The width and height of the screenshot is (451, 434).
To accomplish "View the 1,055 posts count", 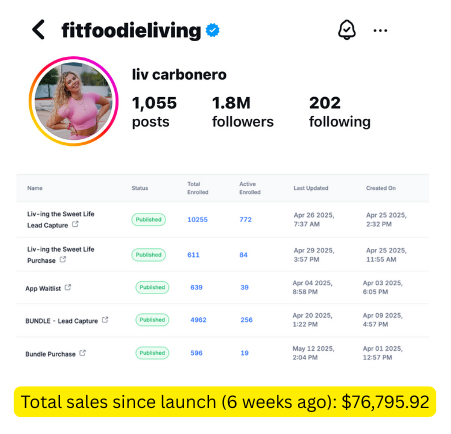I will point(154,112).
